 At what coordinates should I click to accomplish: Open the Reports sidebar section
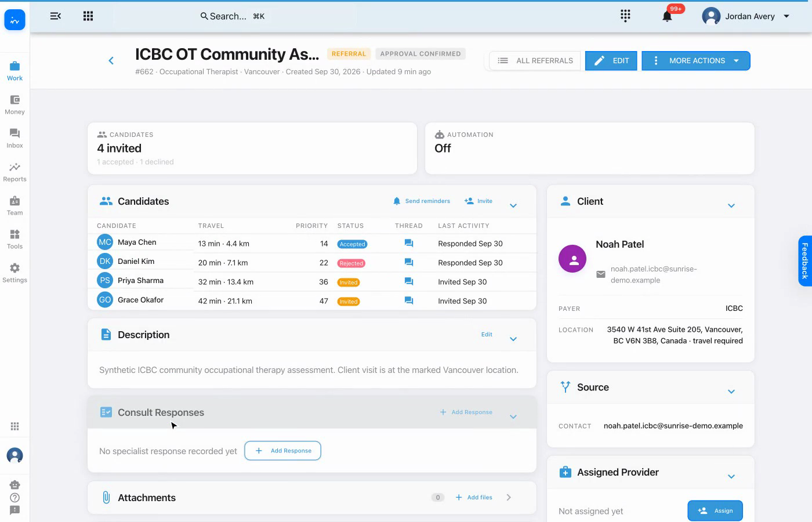[15, 172]
